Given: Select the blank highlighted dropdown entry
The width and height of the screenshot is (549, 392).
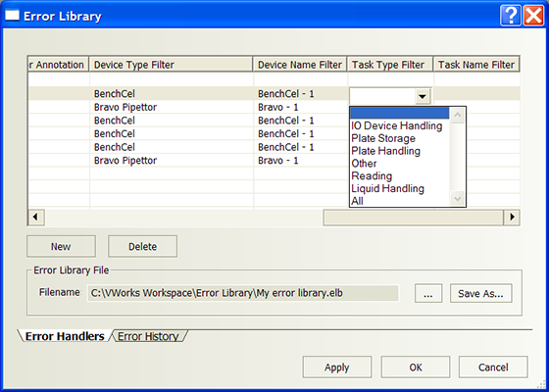Looking at the screenshot, I should (400, 113).
